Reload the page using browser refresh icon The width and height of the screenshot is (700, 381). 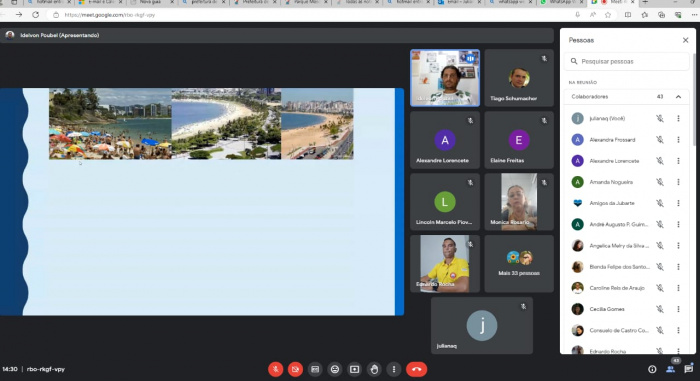(35, 15)
